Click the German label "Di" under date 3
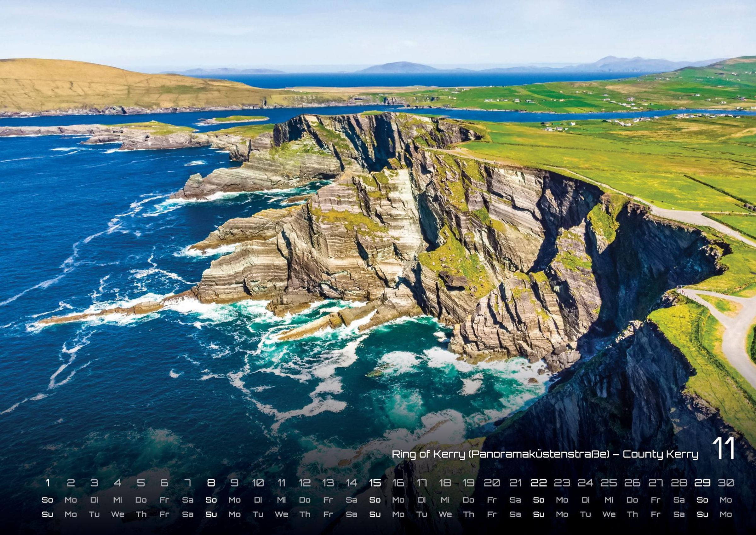The width and height of the screenshot is (756, 535). (94, 500)
